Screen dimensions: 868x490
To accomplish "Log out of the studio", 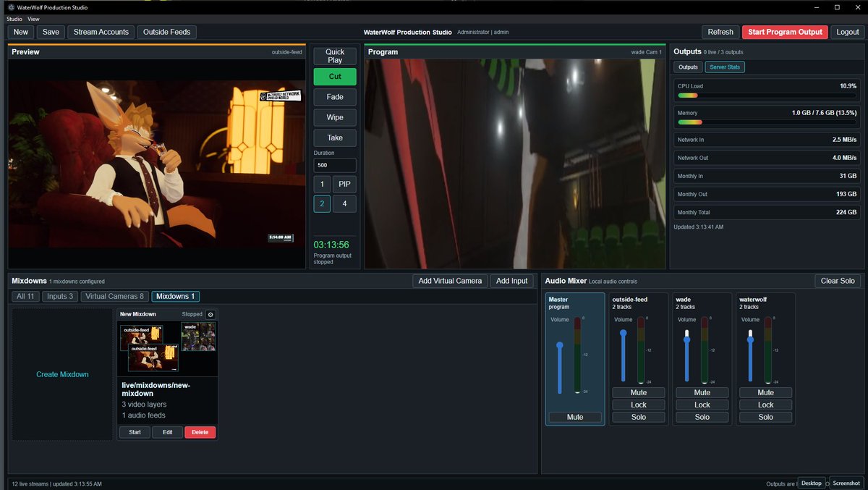I will pos(848,32).
